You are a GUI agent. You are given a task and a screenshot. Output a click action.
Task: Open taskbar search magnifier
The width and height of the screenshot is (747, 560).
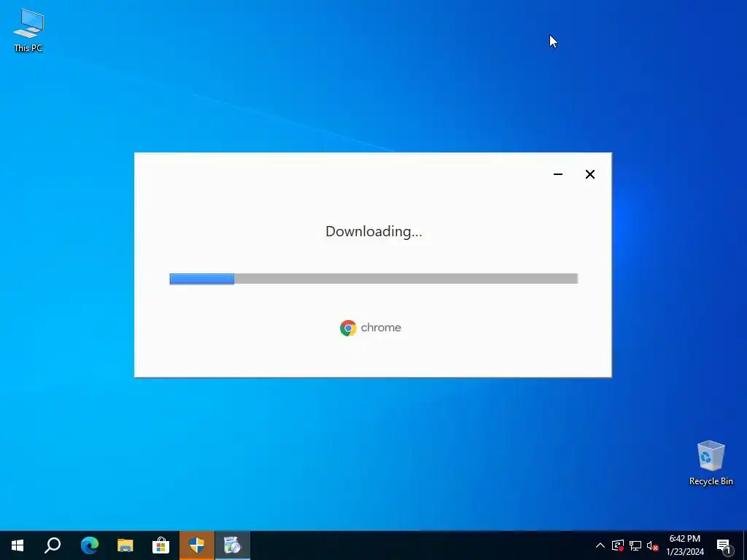[53, 545]
